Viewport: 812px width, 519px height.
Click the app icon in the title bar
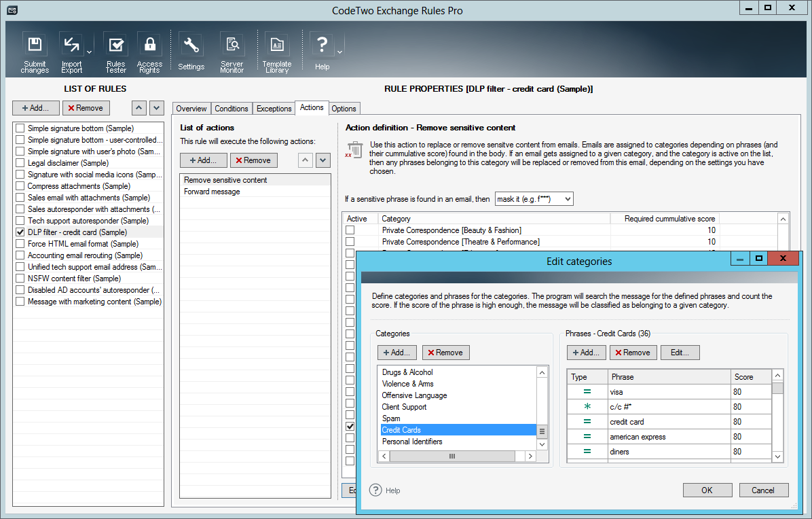pyautogui.click(x=12, y=10)
